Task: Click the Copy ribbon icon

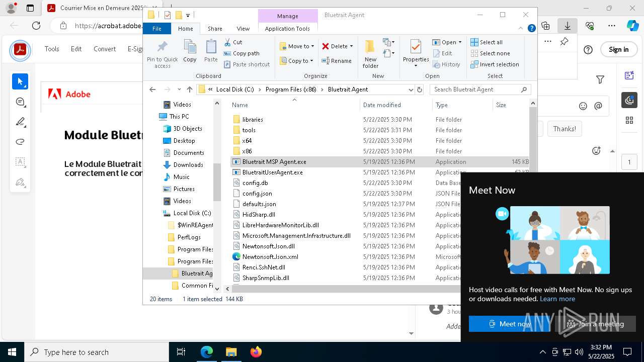Action: click(x=190, y=51)
